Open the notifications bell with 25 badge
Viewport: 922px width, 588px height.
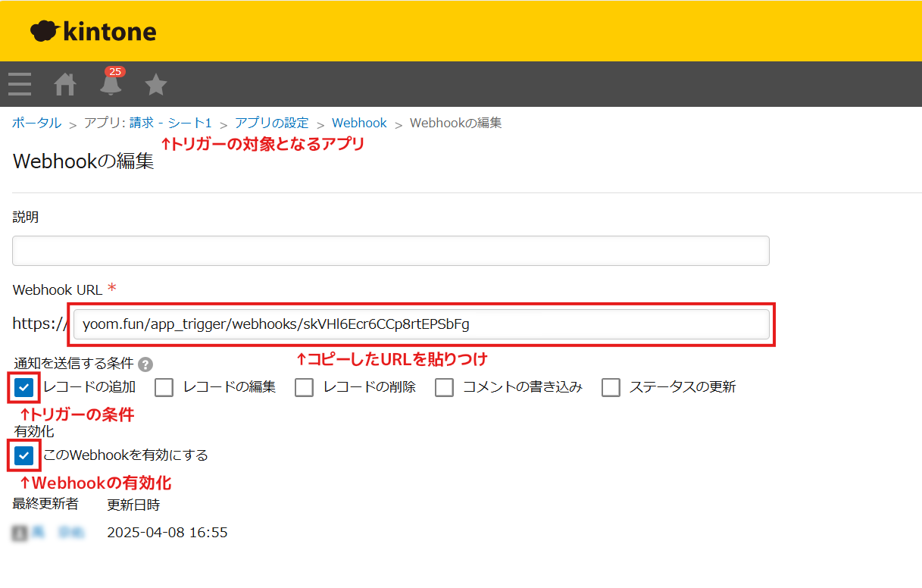point(111,83)
